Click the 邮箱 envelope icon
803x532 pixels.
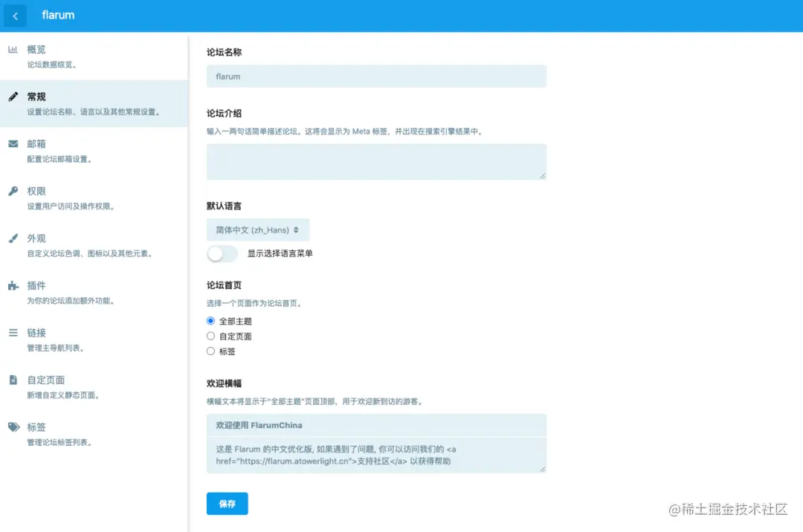coord(13,143)
